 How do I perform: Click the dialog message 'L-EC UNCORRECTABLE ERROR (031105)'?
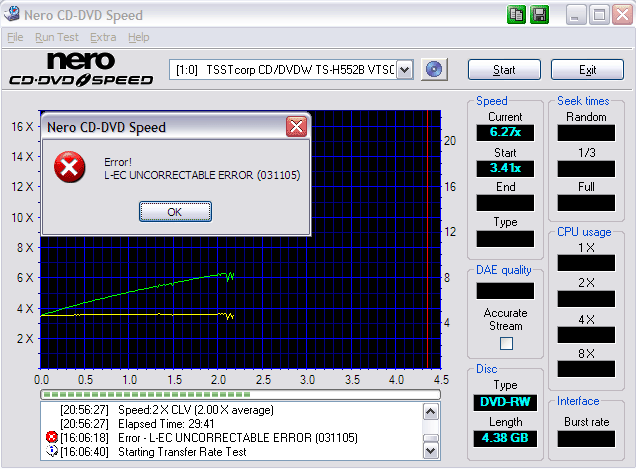(202, 175)
